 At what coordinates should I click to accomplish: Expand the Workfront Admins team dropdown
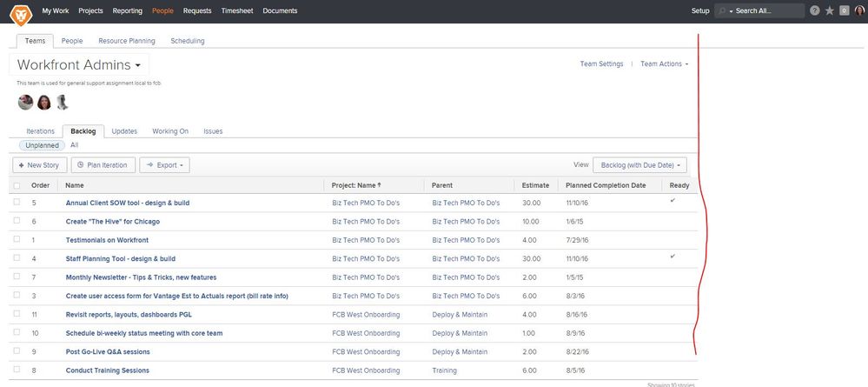coord(79,65)
